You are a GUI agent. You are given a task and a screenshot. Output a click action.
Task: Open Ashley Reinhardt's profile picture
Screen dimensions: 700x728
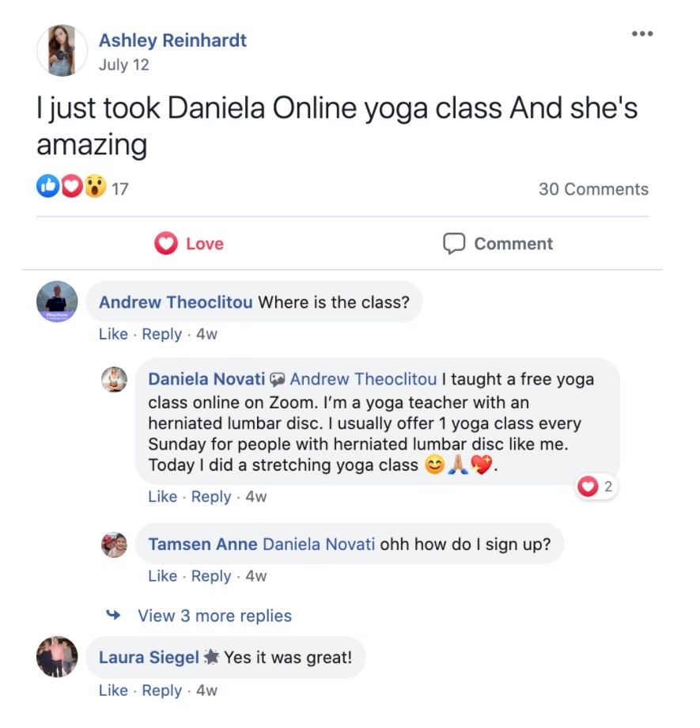(62, 51)
